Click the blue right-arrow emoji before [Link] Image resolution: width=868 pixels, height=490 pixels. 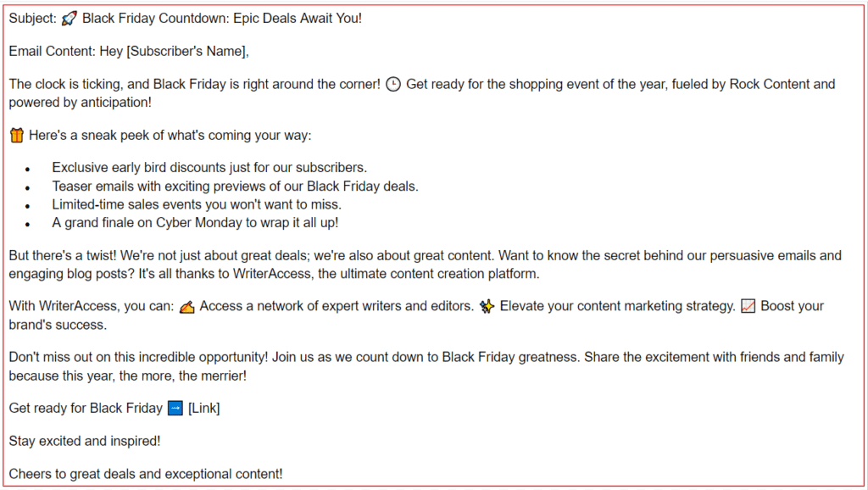pos(175,409)
